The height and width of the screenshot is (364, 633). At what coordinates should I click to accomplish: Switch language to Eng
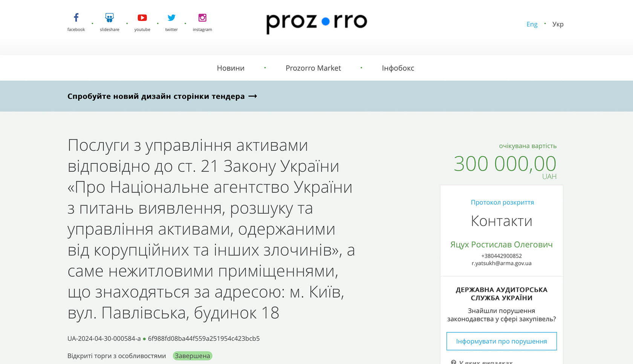(x=532, y=24)
